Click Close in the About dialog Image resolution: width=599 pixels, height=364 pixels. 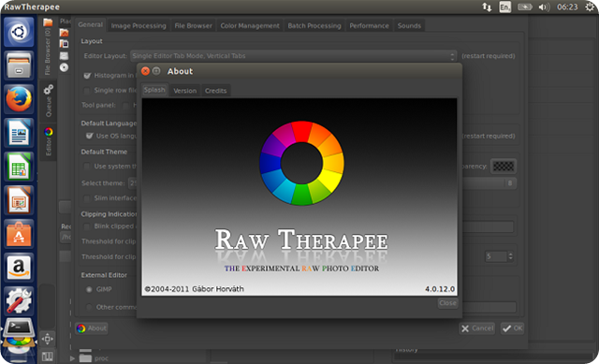click(x=447, y=303)
